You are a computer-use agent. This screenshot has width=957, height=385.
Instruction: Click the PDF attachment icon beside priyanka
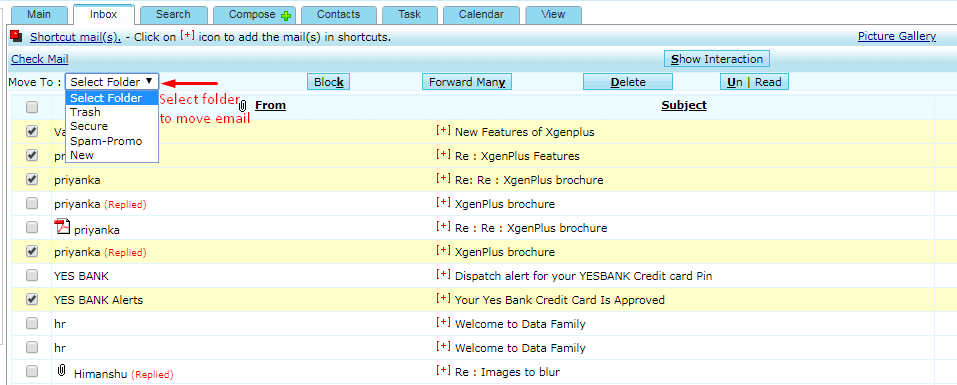(x=62, y=226)
